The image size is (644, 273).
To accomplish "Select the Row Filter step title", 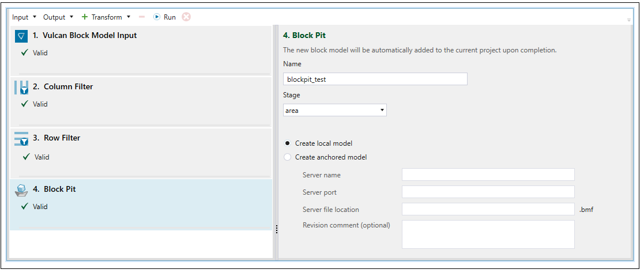I will point(62,138).
